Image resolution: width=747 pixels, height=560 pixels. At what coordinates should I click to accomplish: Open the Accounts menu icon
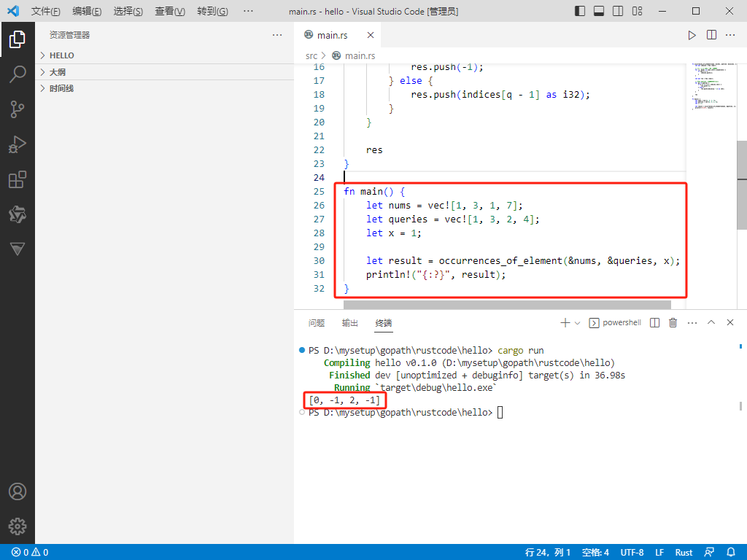18,491
